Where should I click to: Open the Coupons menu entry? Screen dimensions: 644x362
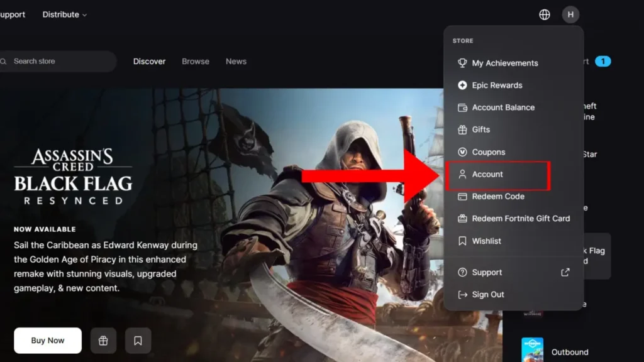[513, 152]
